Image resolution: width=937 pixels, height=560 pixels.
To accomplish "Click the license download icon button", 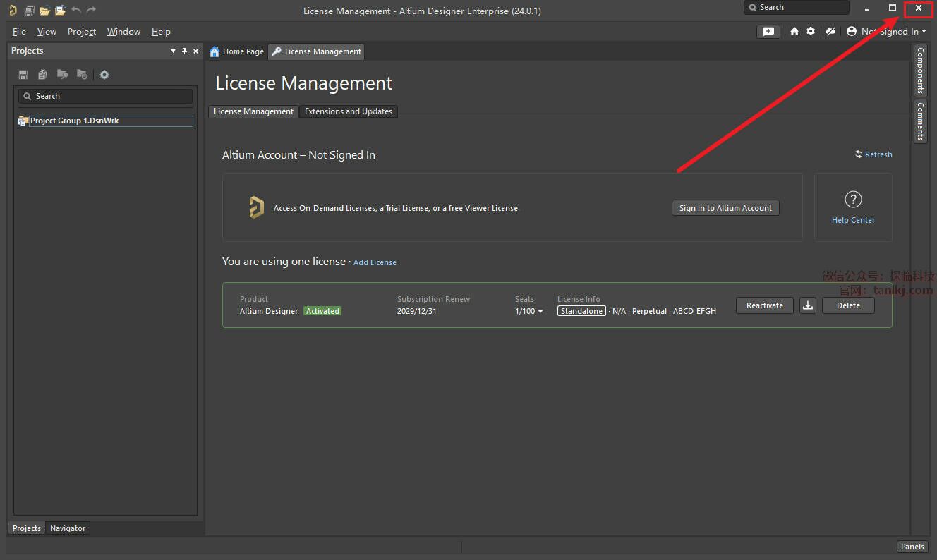I will coord(808,305).
